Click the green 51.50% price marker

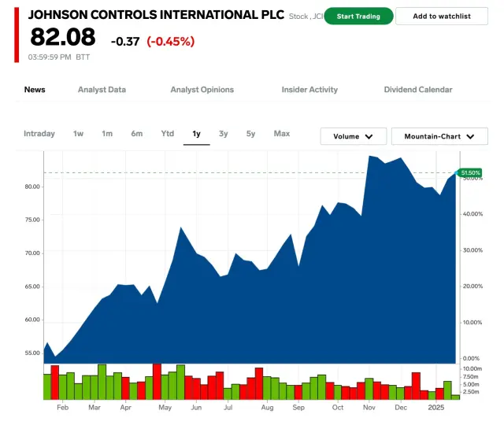[470, 172]
